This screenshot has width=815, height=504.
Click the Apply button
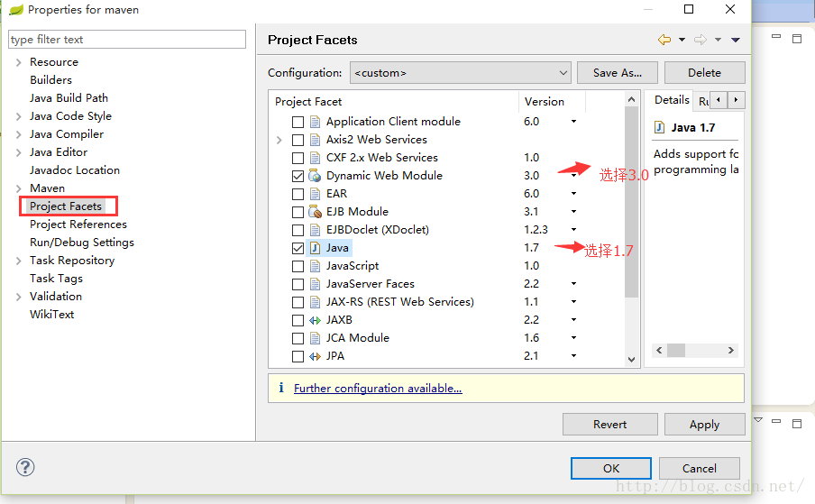pyautogui.click(x=704, y=425)
